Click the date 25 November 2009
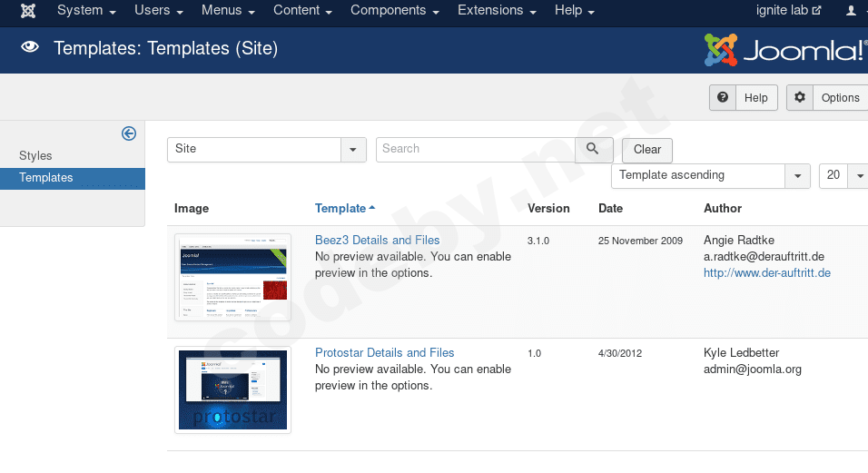The width and height of the screenshot is (868, 473). (640, 241)
